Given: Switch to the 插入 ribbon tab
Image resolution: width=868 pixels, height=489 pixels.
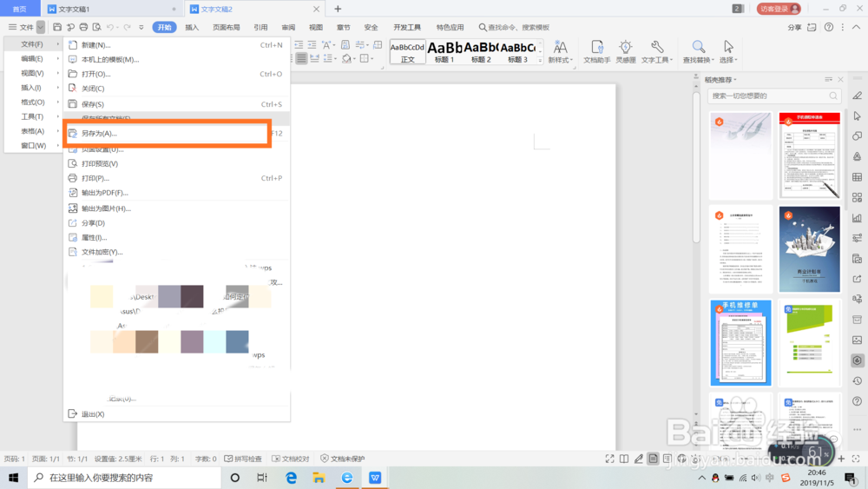Looking at the screenshot, I should [192, 27].
